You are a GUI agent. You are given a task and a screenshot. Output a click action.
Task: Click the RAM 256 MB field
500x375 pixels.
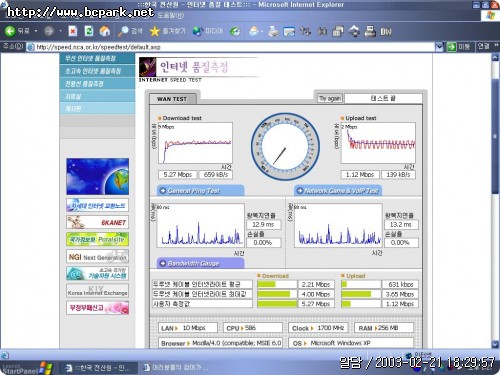384,328
